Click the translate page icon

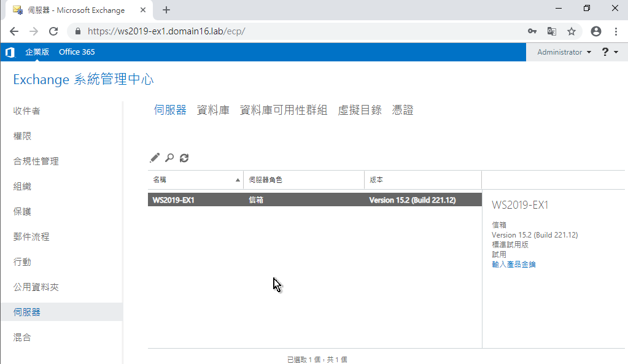coord(551,31)
